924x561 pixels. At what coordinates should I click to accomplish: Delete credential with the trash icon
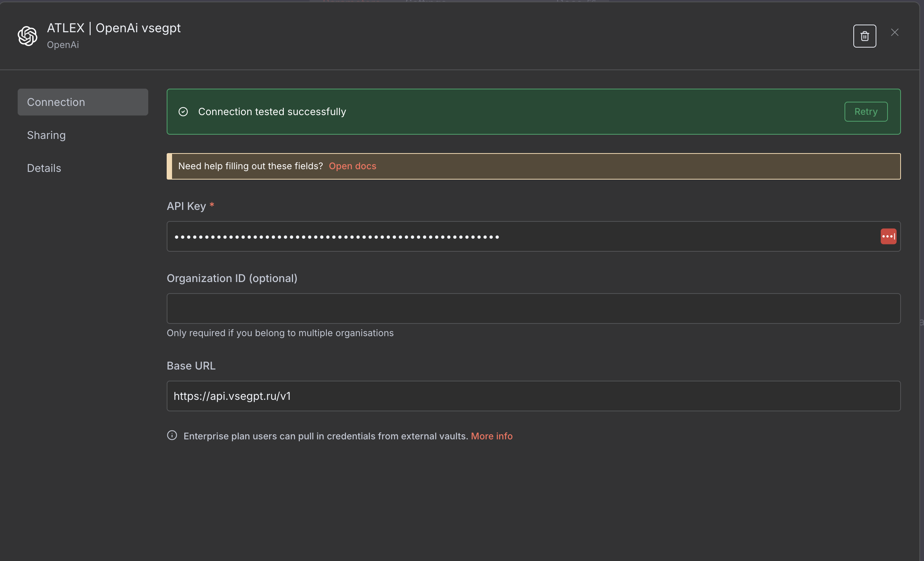pos(864,36)
